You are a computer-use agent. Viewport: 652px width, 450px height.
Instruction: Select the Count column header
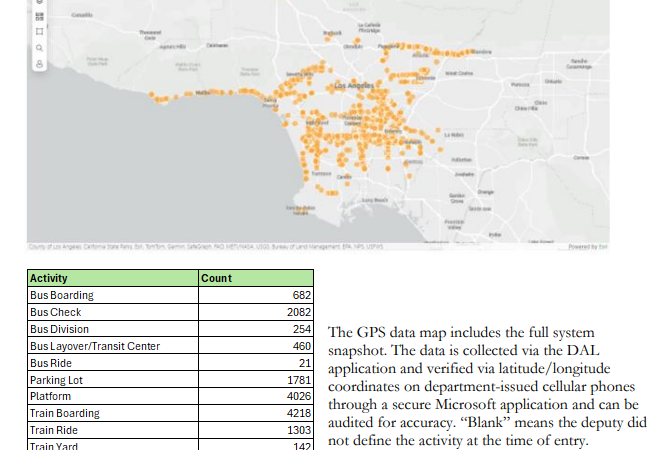pyautogui.click(x=216, y=278)
